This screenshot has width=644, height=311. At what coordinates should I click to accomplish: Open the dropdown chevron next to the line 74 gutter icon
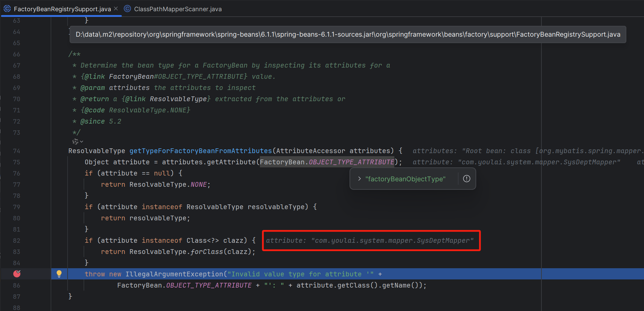click(81, 142)
